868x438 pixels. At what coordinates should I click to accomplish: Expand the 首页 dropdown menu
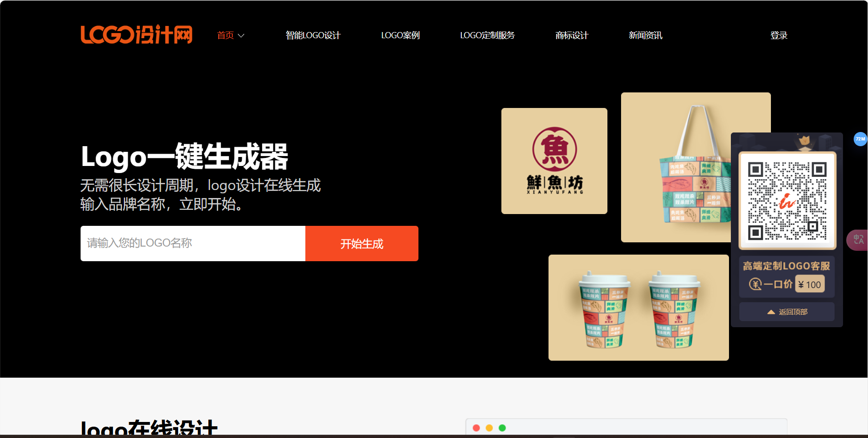[229, 35]
